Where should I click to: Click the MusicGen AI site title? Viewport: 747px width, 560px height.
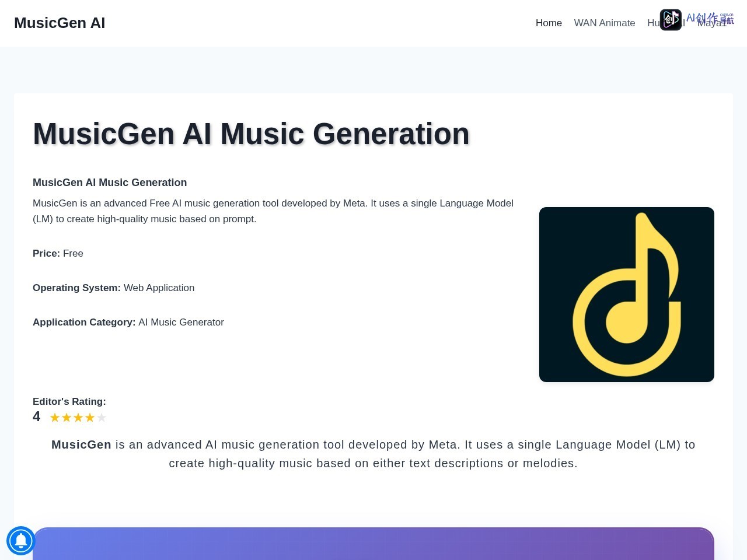tap(60, 23)
